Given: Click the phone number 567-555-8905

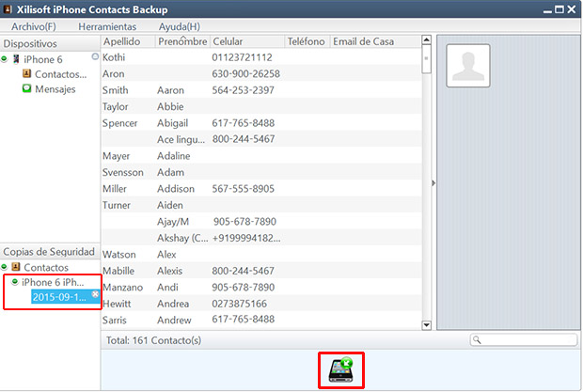Looking at the screenshot, I should (x=244, y=189).
